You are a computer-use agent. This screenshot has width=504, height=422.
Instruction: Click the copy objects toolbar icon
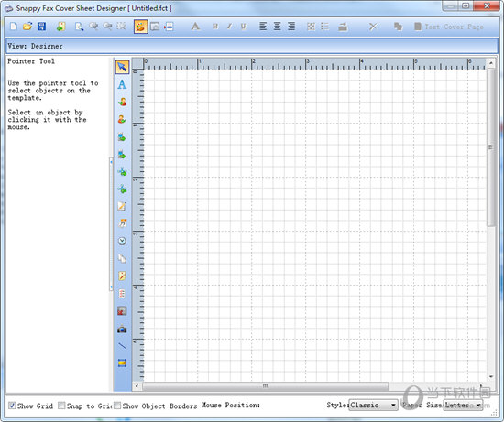tap(398, 27)
